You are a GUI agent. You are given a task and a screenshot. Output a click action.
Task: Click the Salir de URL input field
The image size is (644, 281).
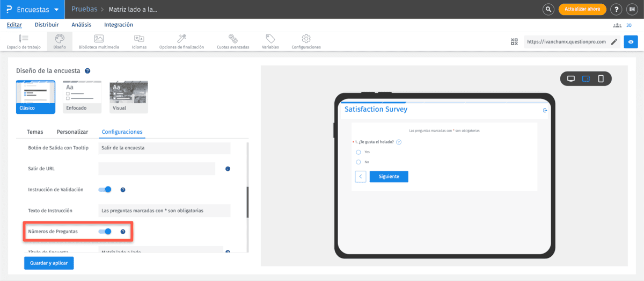coord(157,169)
